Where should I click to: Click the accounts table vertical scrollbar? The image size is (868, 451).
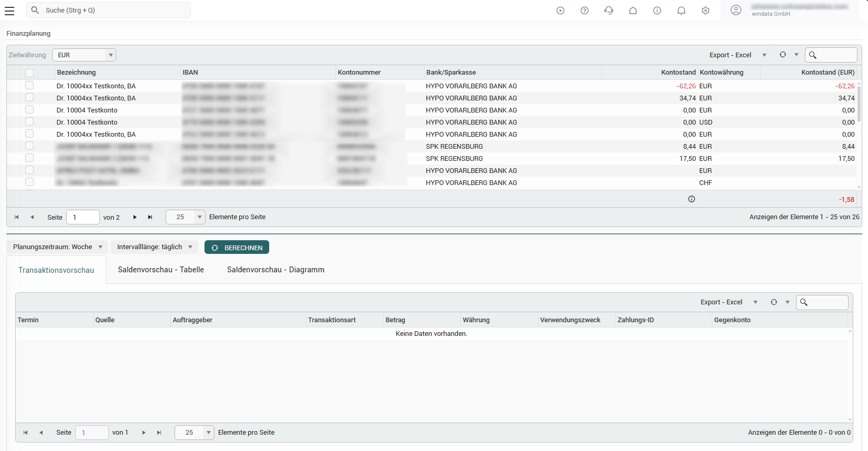(859, 105)
